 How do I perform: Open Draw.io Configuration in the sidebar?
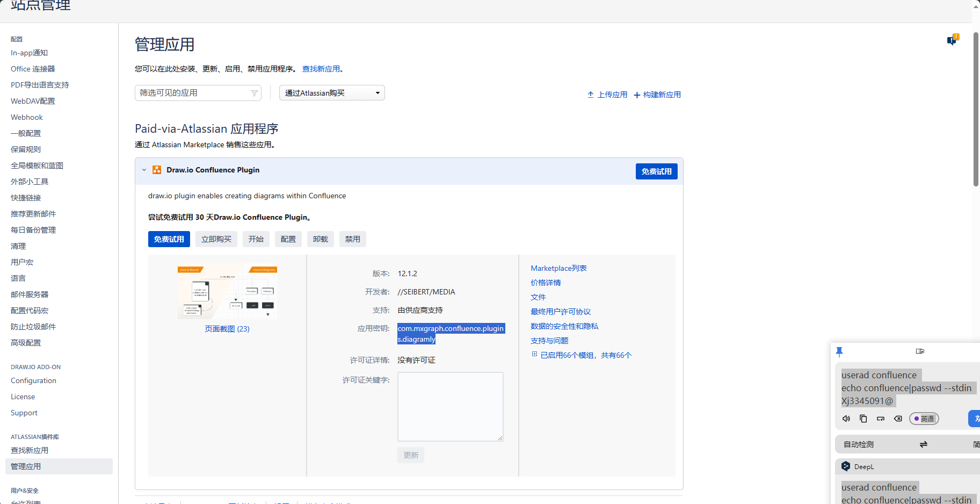tap(33, 380)
